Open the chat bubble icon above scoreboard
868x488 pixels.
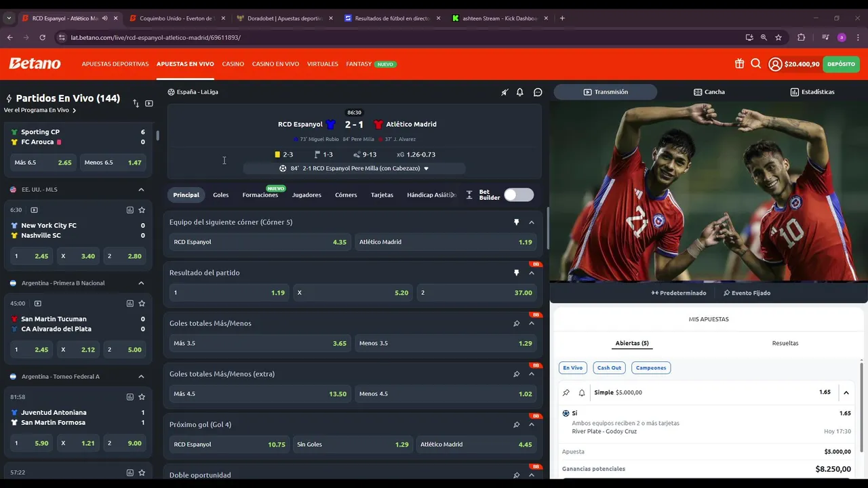coord(538,92)
